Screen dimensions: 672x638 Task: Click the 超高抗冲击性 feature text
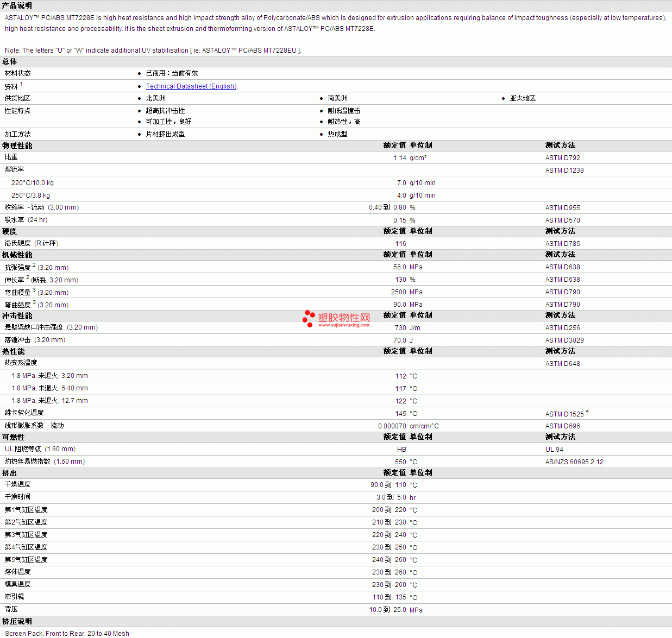165,111
